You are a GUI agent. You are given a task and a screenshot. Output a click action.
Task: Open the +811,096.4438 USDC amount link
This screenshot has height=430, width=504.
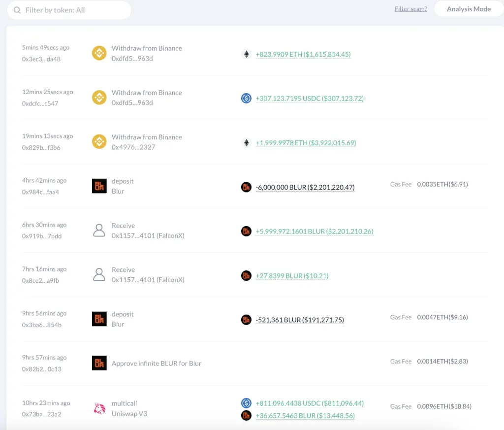coord(310,403)
